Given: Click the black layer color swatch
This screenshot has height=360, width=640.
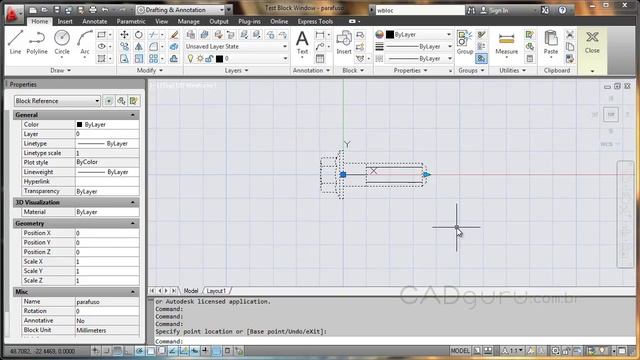Looking at the screenshot, I should [x=219, y=59].
